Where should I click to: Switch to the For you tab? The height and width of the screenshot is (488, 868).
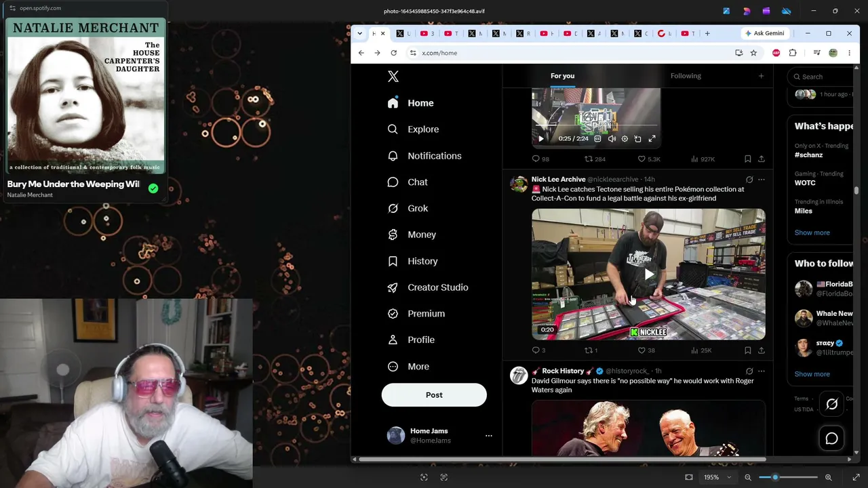coord(562,76)
